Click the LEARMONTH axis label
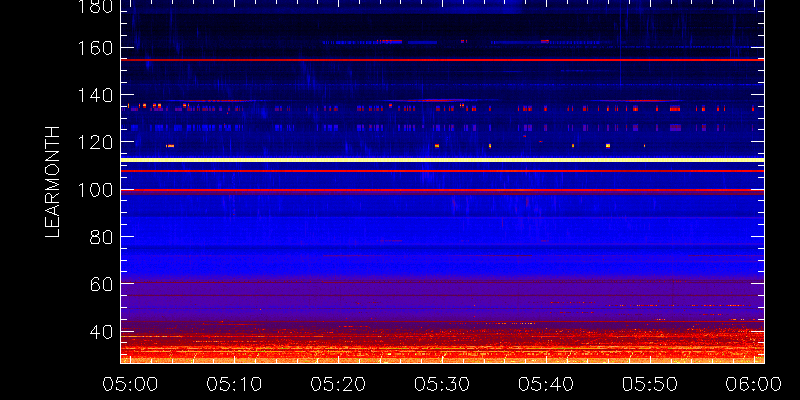800x400 pixels. [x=53, y=182]
